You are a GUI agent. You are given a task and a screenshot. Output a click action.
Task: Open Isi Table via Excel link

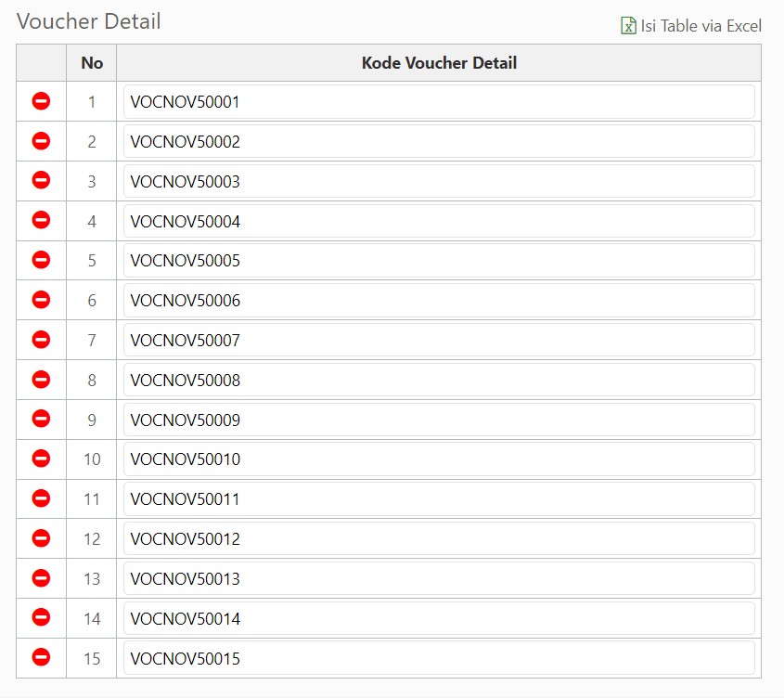click(x=691, y=25)
